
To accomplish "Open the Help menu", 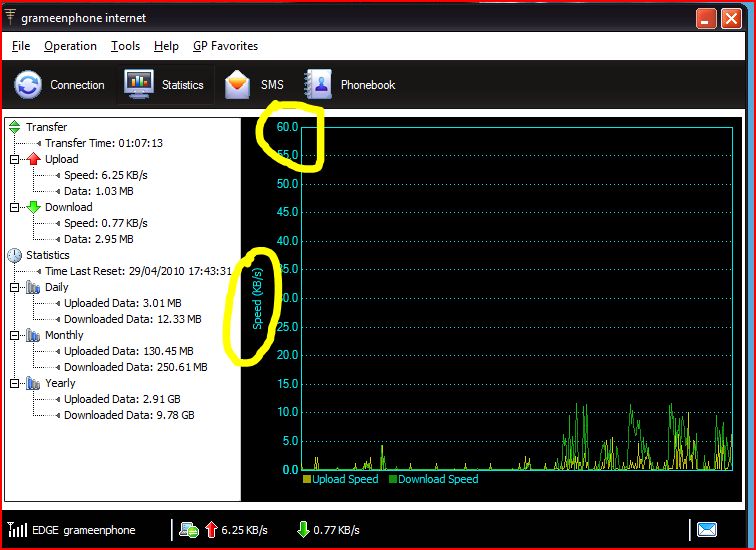I will coord(166,46).
